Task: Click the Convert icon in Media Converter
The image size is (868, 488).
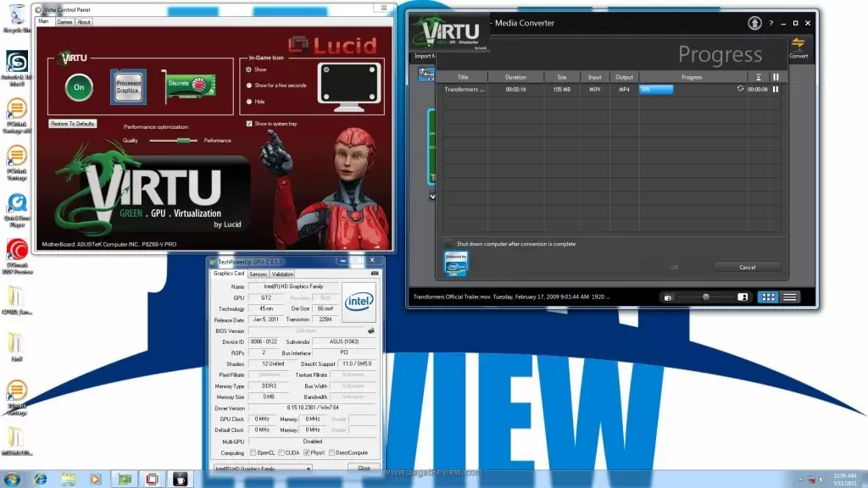Action: coord(798,47)
